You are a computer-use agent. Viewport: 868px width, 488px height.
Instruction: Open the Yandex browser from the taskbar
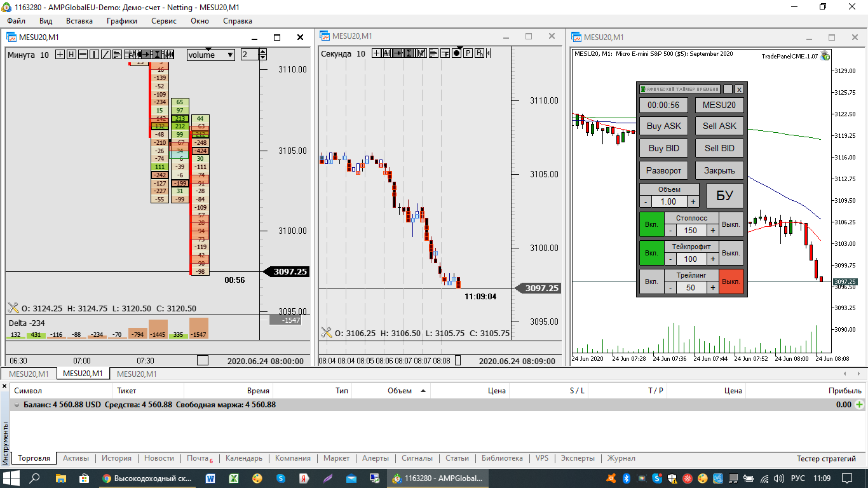pyautogui.click(x=304, y=478)
